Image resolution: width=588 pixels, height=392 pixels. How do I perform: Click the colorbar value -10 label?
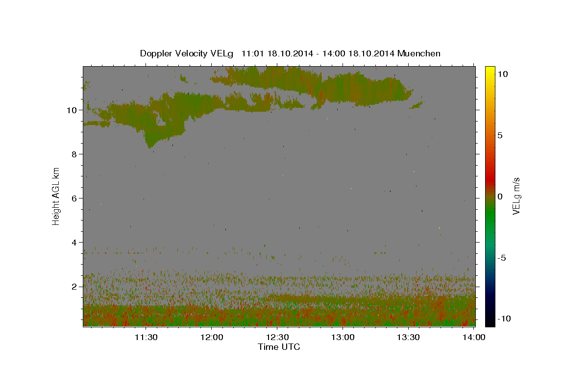click(504, 318)
